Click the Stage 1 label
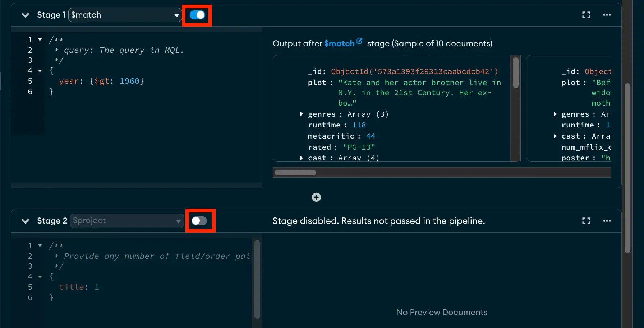The width and height of the screenshot is (644, 328). [x=51, y=15]
